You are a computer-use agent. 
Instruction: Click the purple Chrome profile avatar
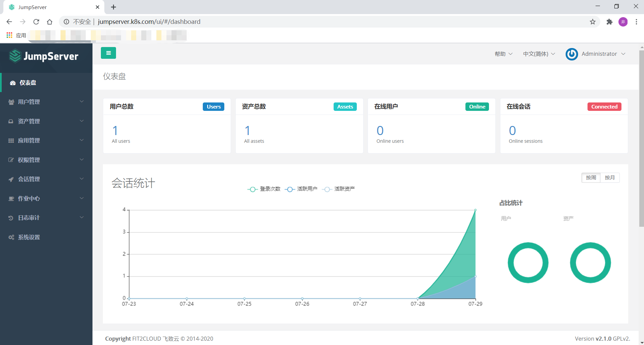623,22
